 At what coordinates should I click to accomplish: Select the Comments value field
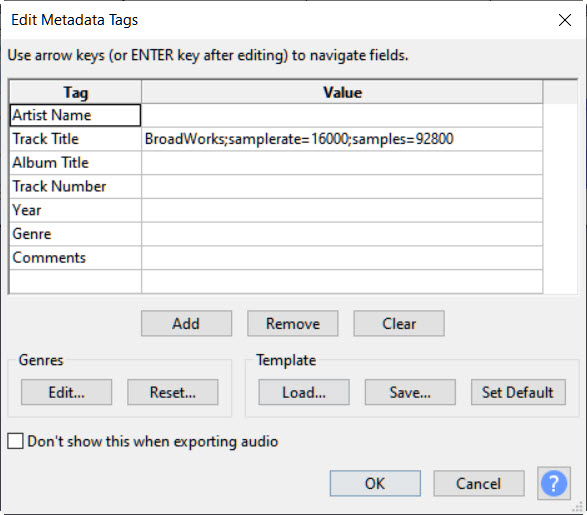click(342, 258)
